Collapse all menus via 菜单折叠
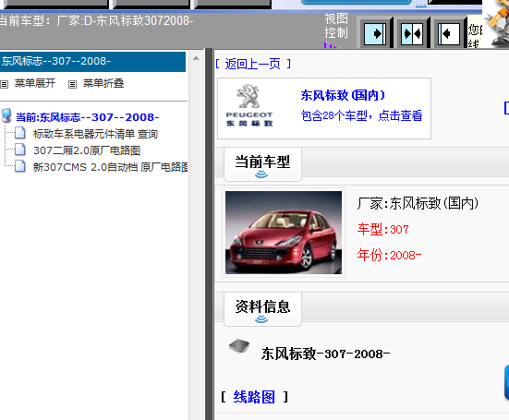 (103, 83)
